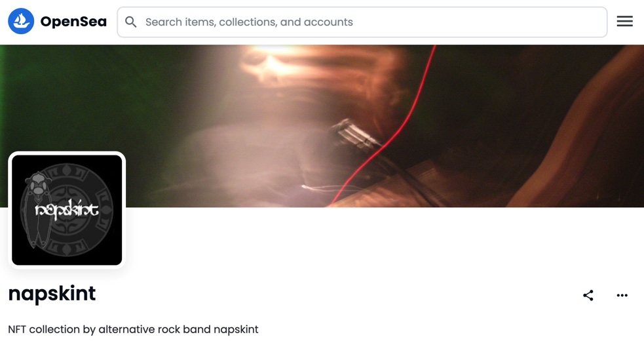Screen dimensions: 644x343
Task: Open the hamburger navigation menu
Action: 624,22
